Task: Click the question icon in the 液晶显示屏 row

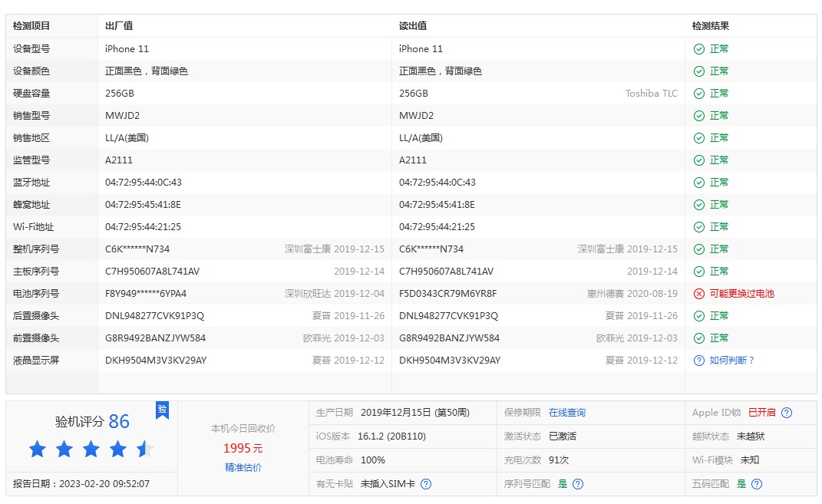Action: click(x=698, y=361)
